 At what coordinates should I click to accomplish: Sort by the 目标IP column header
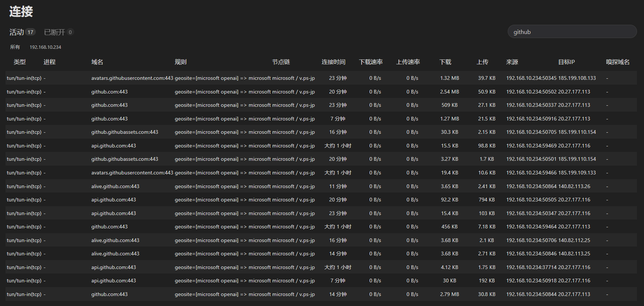[x=566, y=62]
